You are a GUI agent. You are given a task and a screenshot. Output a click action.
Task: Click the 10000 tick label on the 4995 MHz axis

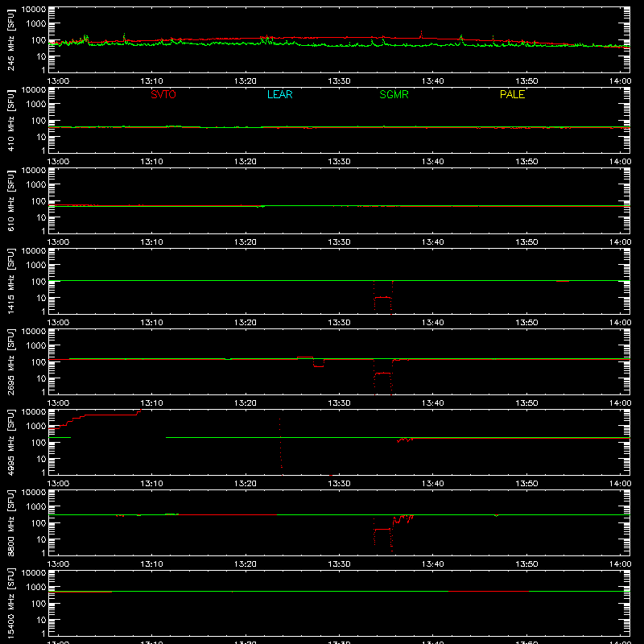click(34, 412)
